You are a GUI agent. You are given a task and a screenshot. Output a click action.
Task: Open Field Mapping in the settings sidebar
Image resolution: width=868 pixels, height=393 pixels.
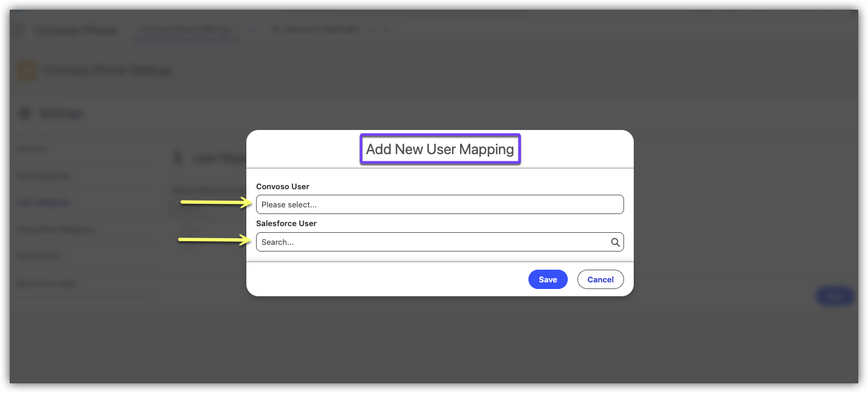click(x=43, y=175)
